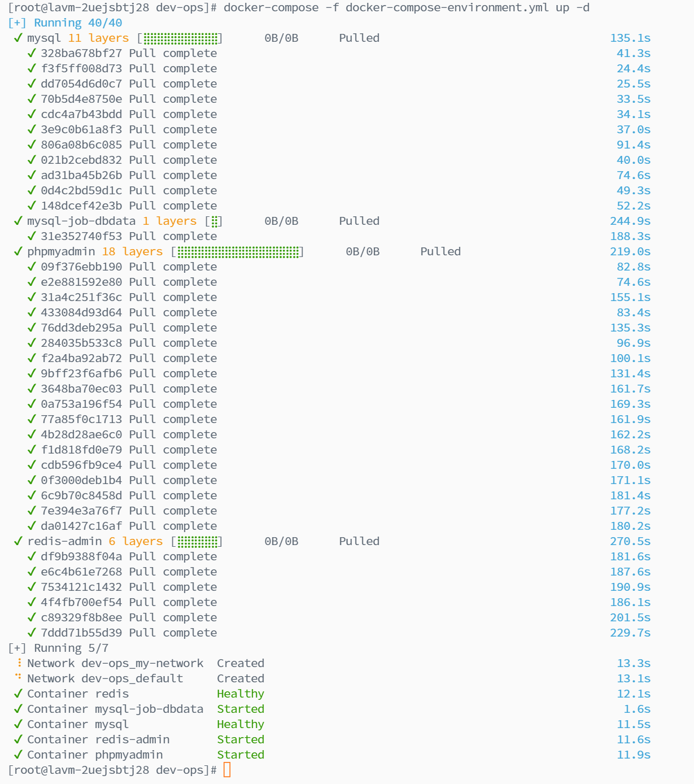Click the checkmark beside layer c89329f8b8ee
Screen dimensions: 694x784
pyautogui.click(x=32, y=618)
